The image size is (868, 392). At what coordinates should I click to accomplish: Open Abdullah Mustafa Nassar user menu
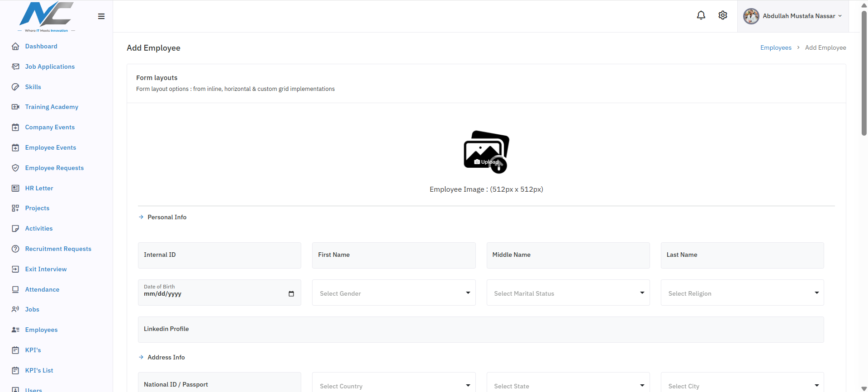pyautogui.click(x=793, y=16)
